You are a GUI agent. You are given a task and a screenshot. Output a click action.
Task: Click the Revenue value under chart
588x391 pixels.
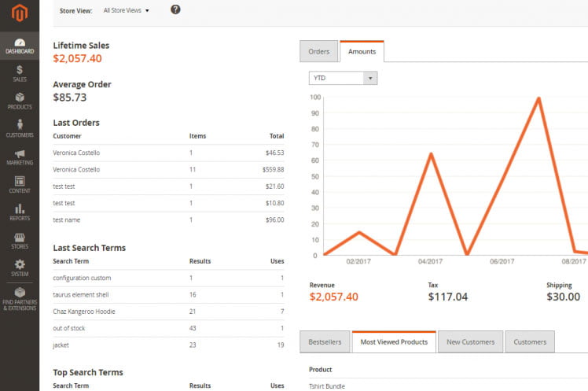tap(334, 297)
